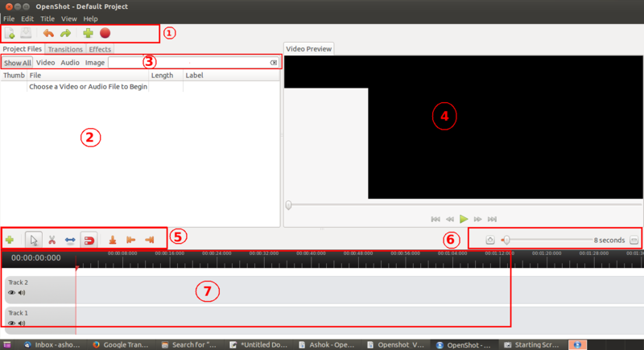Switch to the Project Files tab

coord(23,49)
